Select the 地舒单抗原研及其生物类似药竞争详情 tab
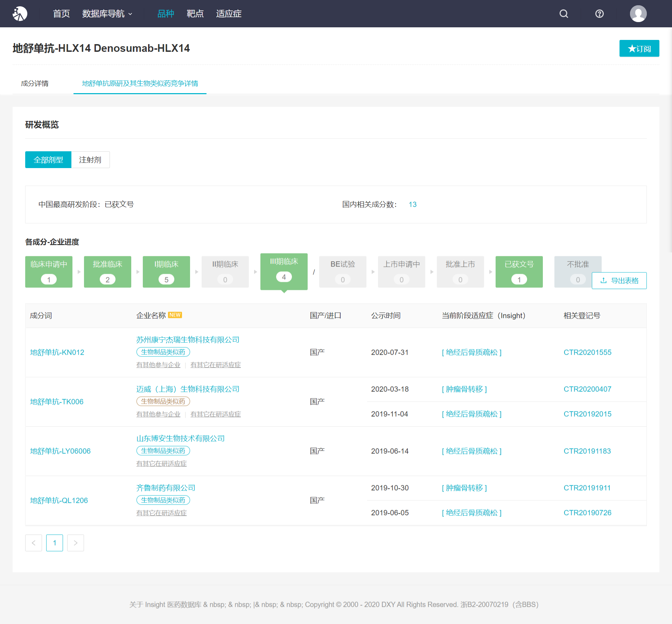This screenshot has height=624, width=672. tap(140, 83)
